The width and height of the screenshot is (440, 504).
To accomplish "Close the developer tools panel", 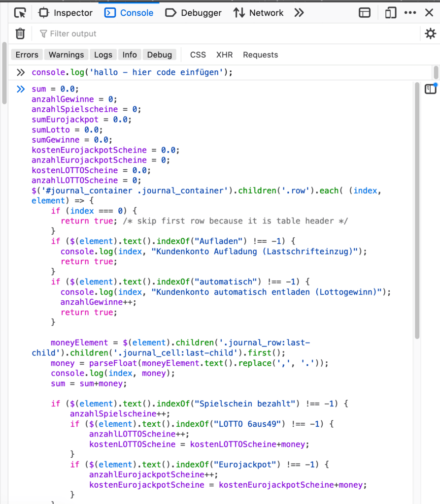I will (x=429, y=13).
